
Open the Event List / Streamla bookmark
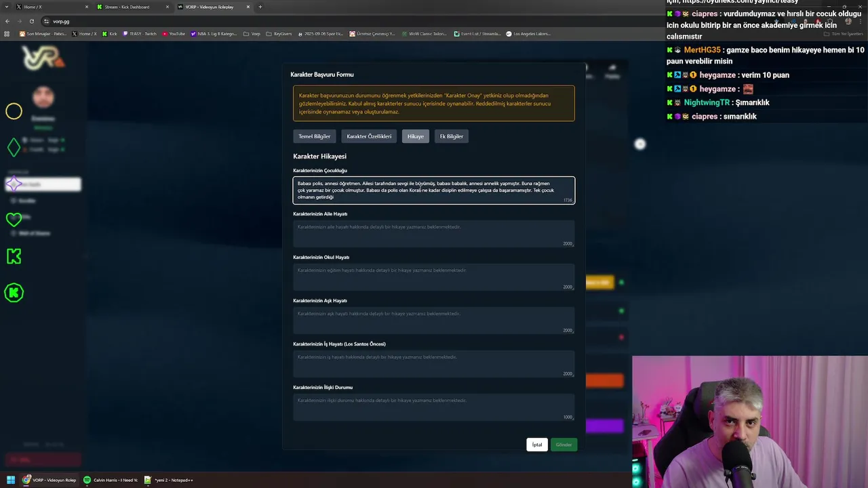click(477, 34)
